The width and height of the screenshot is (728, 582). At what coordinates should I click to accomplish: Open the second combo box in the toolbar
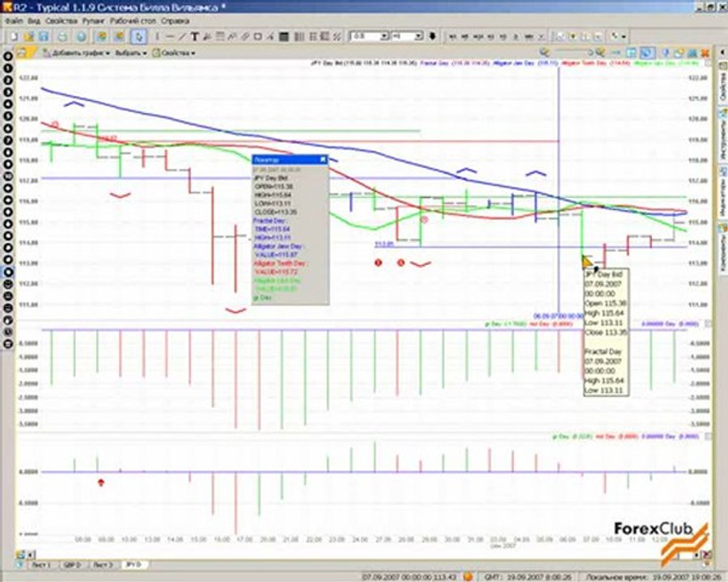pos(407,36)
